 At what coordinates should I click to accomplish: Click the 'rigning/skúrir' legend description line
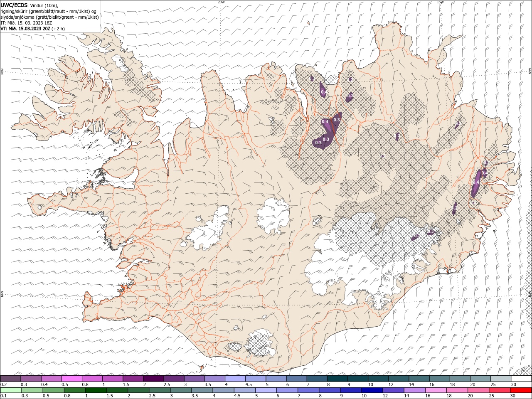[x=48, y=11]
